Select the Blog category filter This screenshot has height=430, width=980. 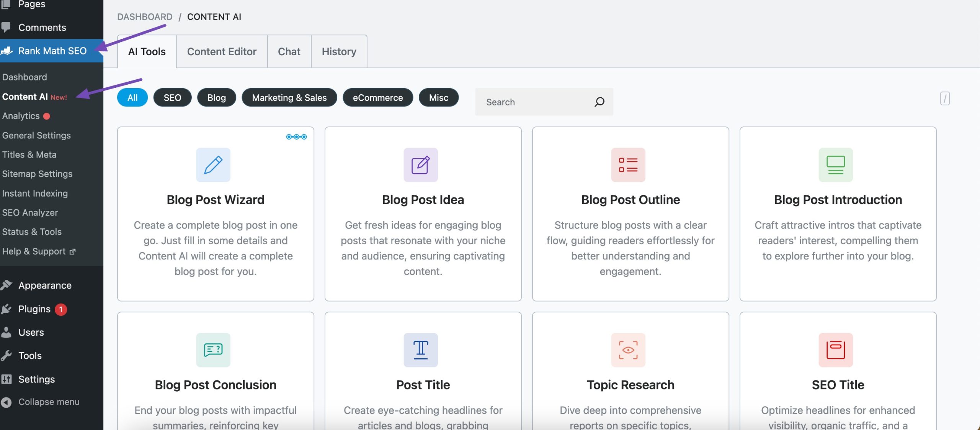(x=216, y=97)
